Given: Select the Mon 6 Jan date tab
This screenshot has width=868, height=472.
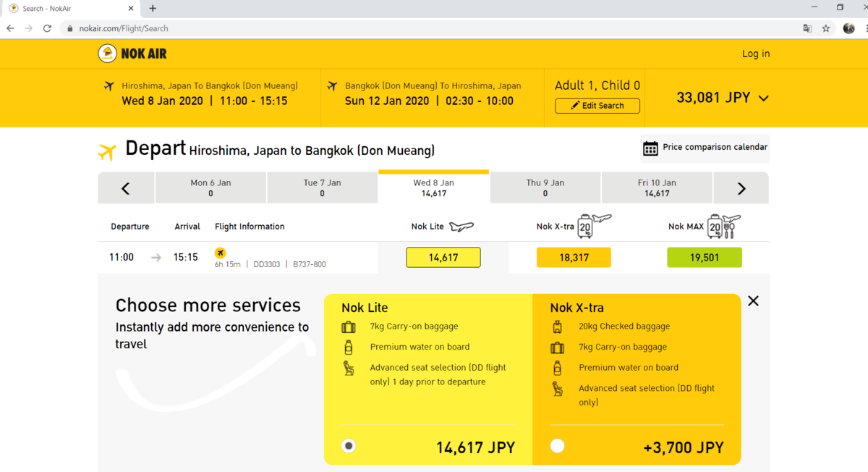Looking at the screenshot, I should pos(210,188).
